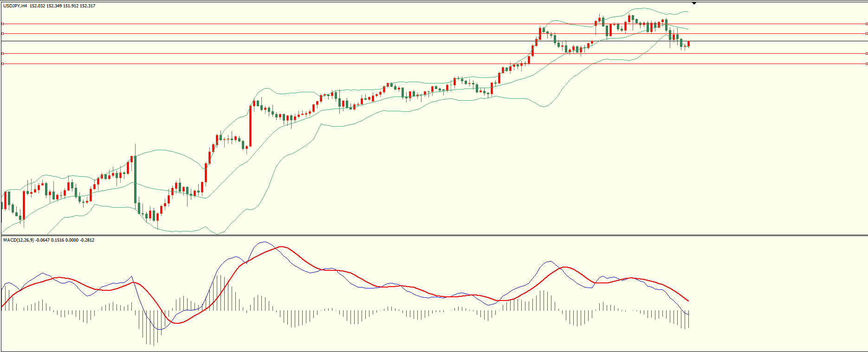This screenshot has width=868, height=352.
Task: Click the tallest red candlestick in the rally
Action: [251, 125]
